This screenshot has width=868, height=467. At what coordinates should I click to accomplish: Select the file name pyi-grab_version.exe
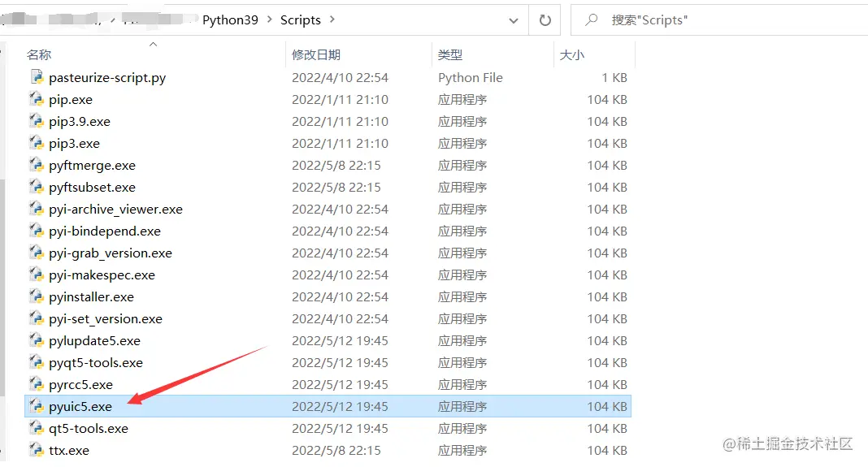[111, 253]
